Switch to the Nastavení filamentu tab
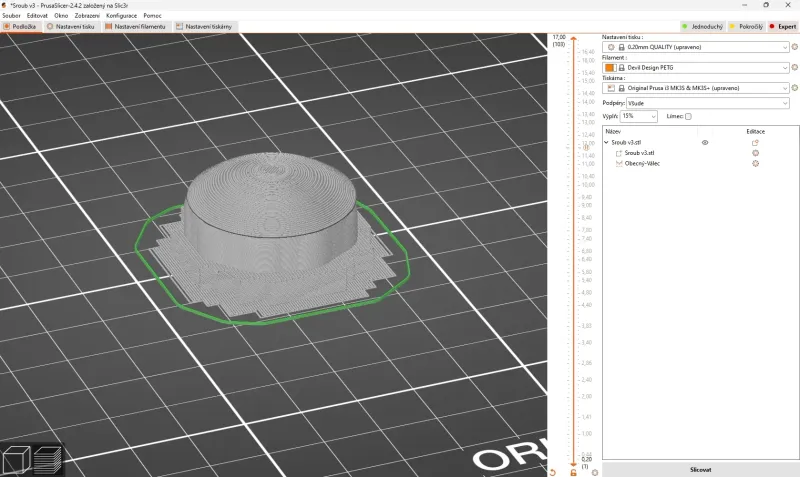This screenshot has height=477, width=800. pyautogui.click(x=136, y=27)
